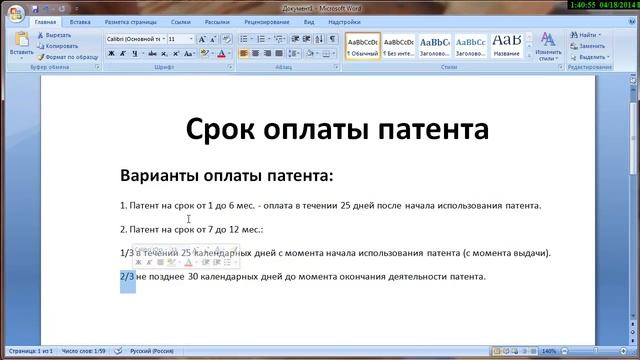Viewport: 640px width, 360px height.
Task: Apply multilevel list
Action: pos(279,39)
